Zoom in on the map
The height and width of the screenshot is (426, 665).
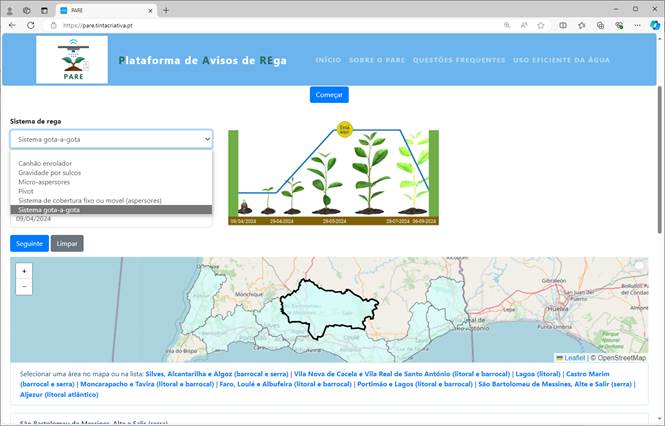[x=24, y=270]
